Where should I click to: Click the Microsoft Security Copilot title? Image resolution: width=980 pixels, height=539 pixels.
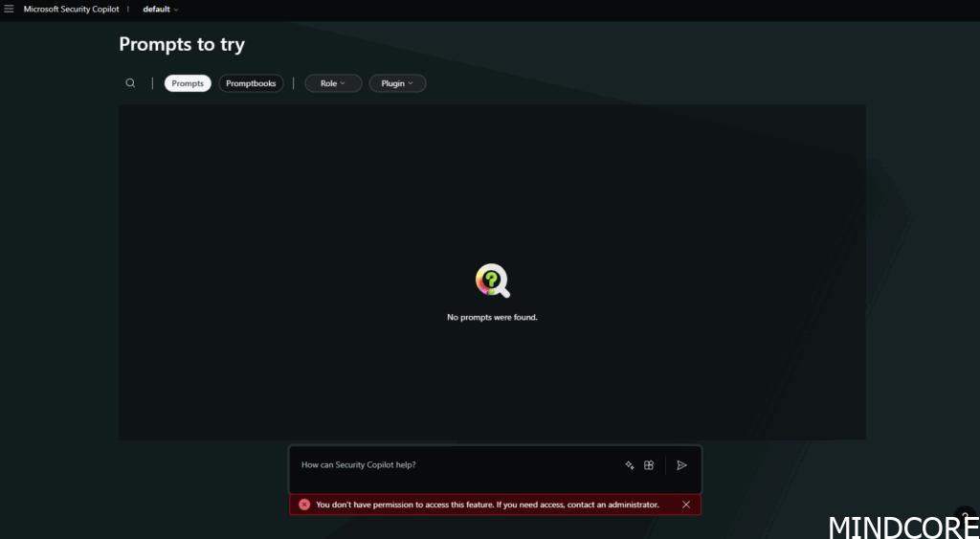[x=72, y=9]
